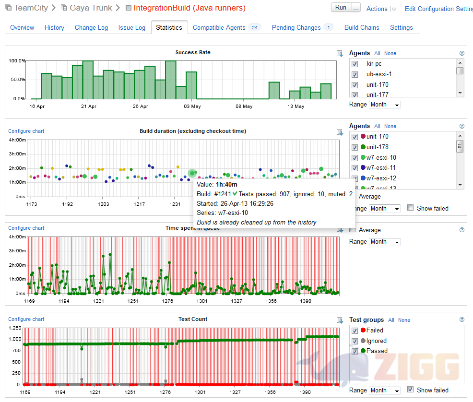Click the TeamCity root project icon
Image resolution: width=473 pixels, height=402 pixels.
tap(9, 8)
